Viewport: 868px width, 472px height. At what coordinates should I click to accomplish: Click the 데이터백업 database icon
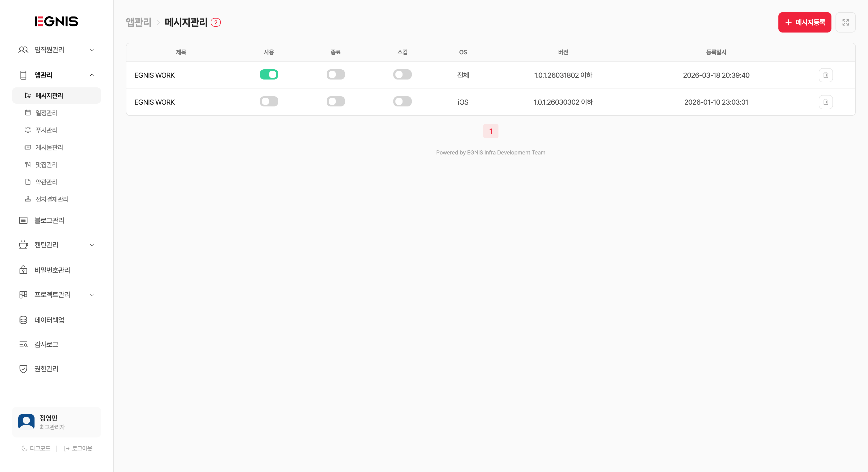(23, 320)
